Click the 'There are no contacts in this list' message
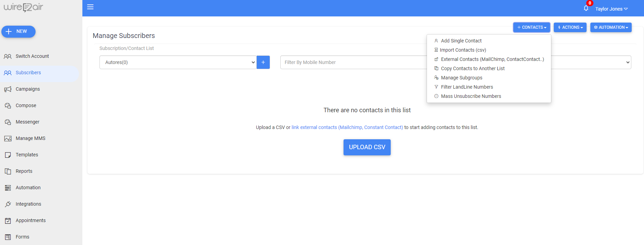This screenshot has width=644, height=245. coord(367,110)
